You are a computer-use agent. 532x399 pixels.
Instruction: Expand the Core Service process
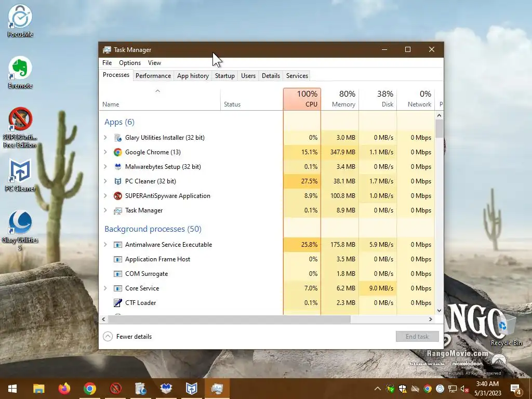click(x=105, y=288)
